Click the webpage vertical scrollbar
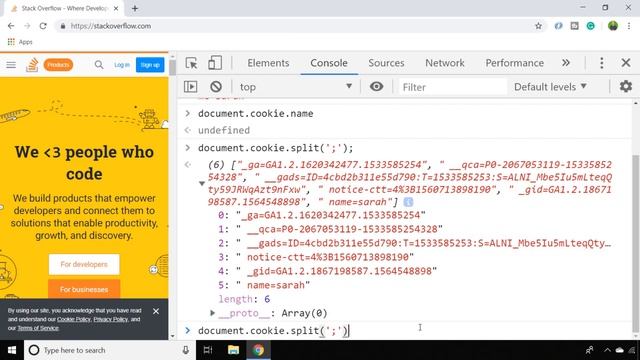 (x=173, y=68)
